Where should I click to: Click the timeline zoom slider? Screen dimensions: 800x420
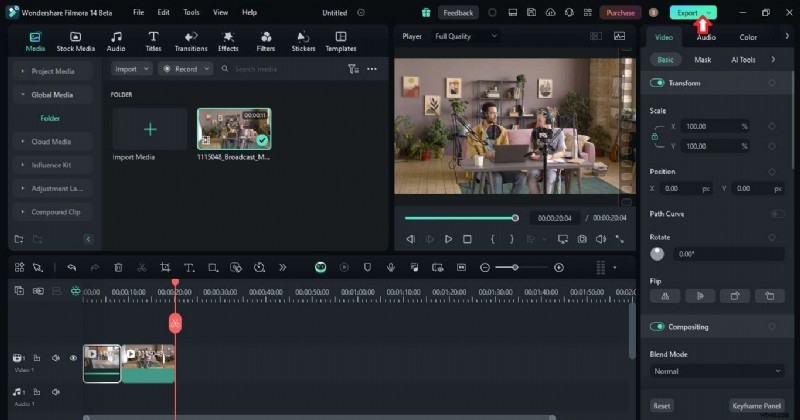point(515,268)
